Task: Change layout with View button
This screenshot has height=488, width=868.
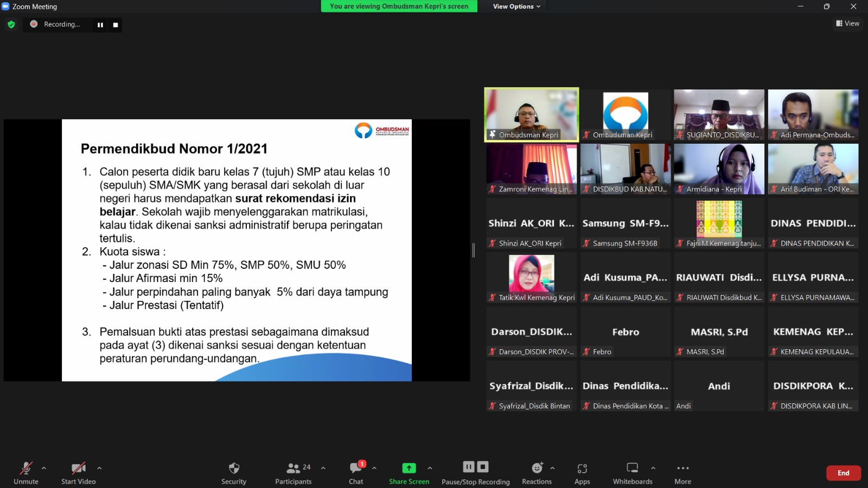Action: pos(847,23)
